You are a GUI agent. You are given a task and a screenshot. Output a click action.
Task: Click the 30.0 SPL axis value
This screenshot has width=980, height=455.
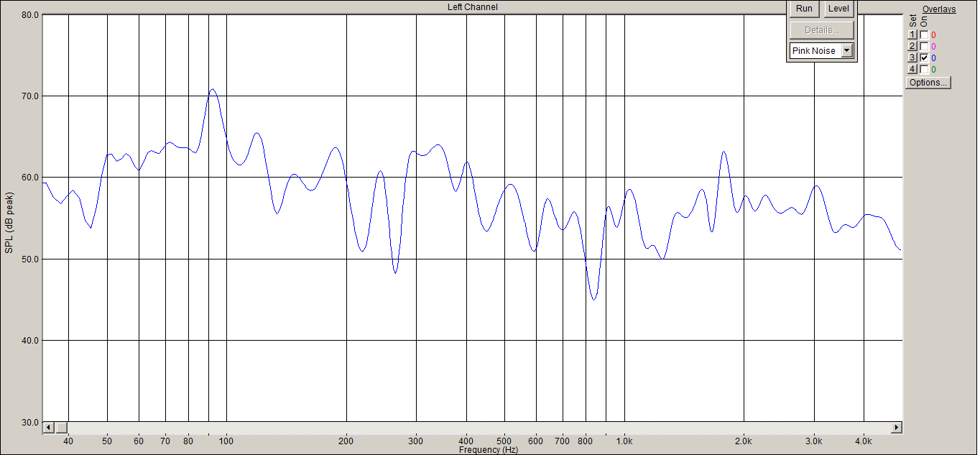(x=30, y=422)
